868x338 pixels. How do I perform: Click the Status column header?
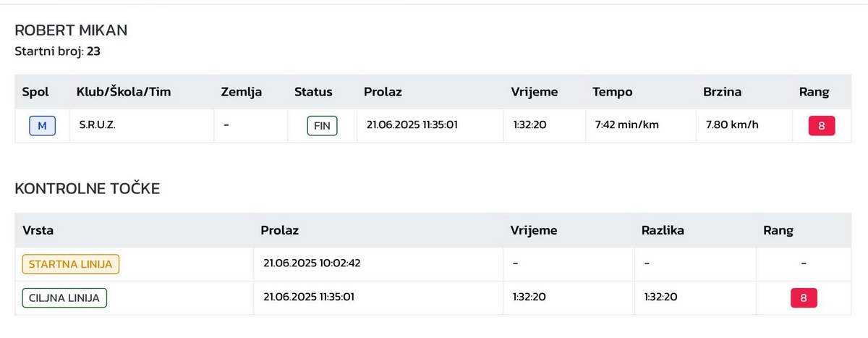(313, 92)
